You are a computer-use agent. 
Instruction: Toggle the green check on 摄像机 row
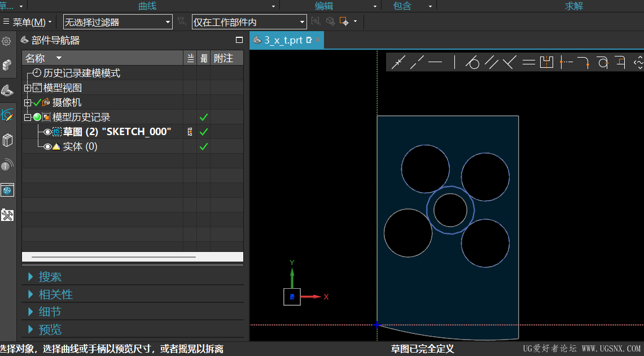pyautogui.click(x=37, y=102)
